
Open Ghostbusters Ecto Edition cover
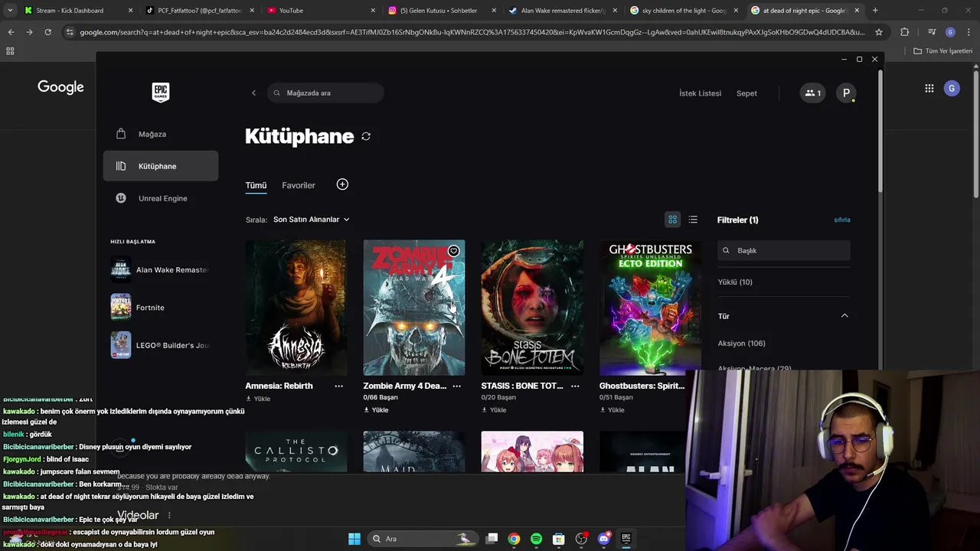pos(650,308)
